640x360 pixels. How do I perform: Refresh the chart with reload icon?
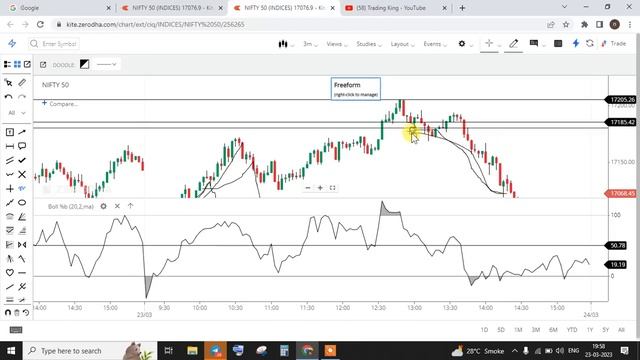click(x=589, y=43)
